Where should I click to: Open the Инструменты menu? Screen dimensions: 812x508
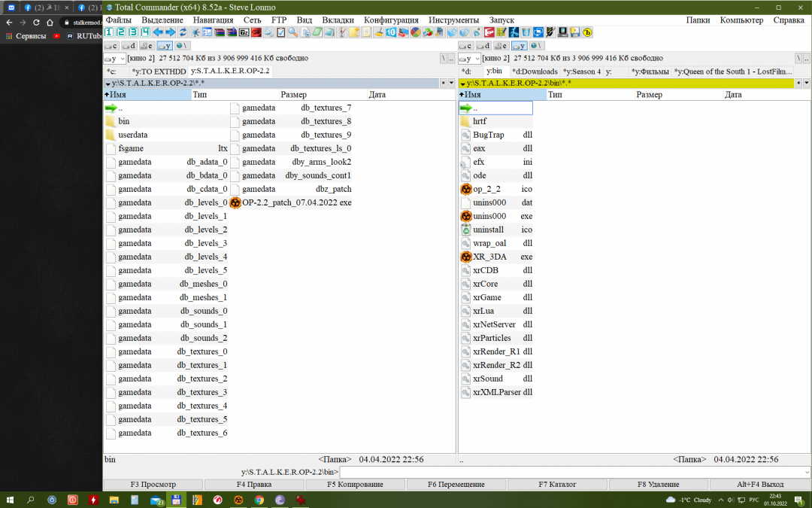[453, 20]
